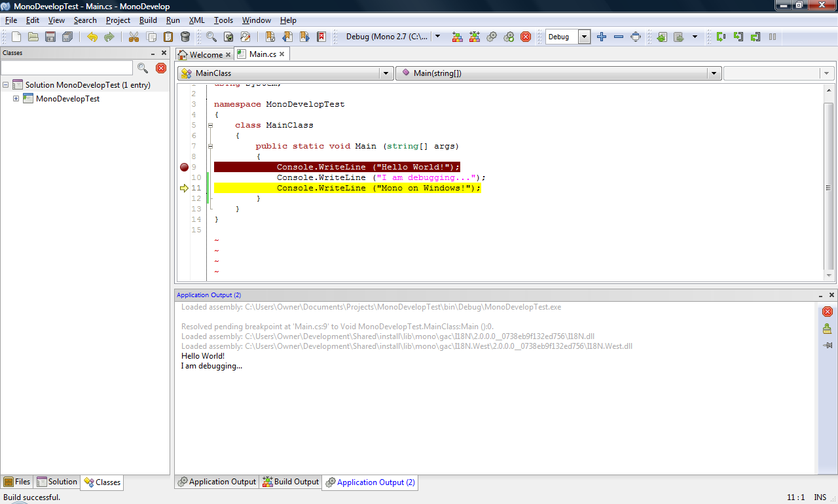The width and height of the screenshot is (838, 504).
Task: Switch to the Build Output tab
Action: point(291,482)
